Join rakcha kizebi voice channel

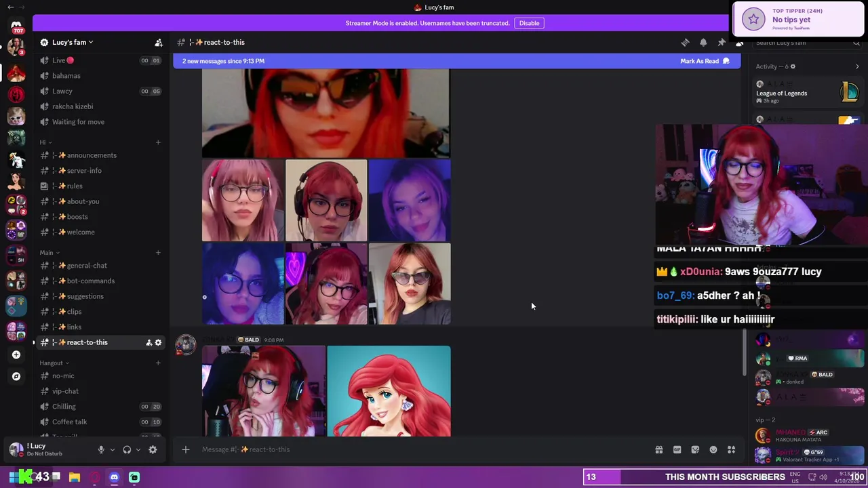click(100, 106)
